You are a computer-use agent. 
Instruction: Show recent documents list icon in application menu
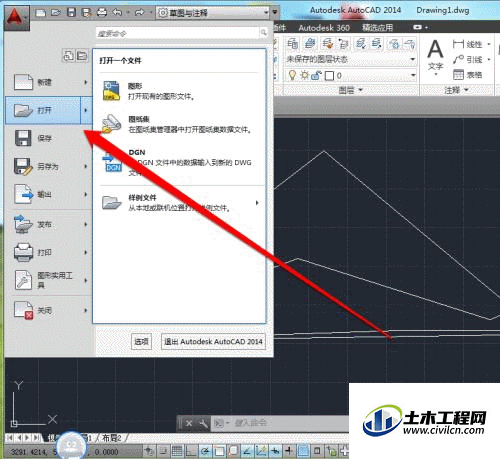coord(68,56)
